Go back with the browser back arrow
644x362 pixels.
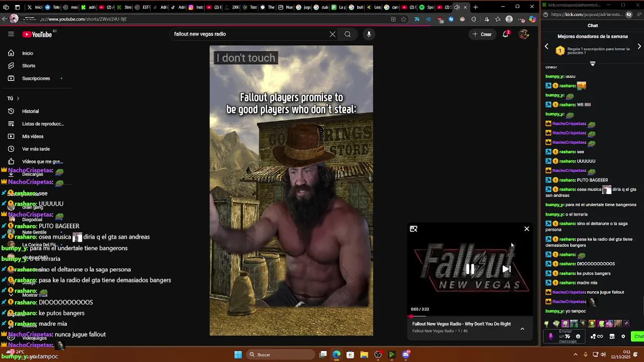pos(5,19)
